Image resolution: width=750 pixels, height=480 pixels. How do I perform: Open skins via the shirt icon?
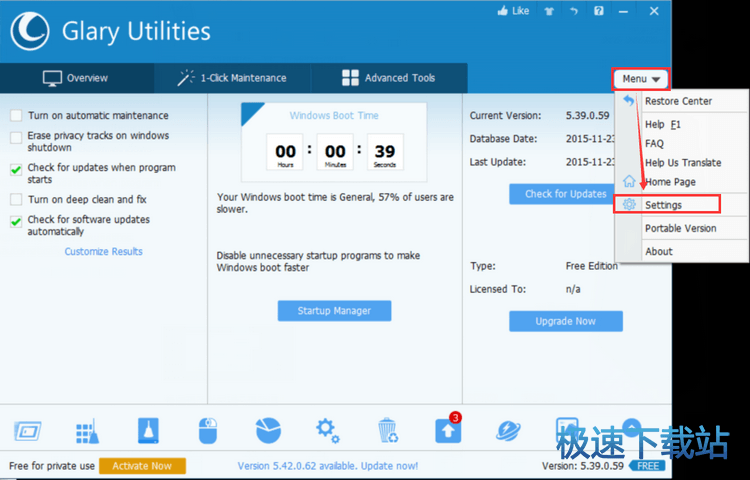point(549,11)
